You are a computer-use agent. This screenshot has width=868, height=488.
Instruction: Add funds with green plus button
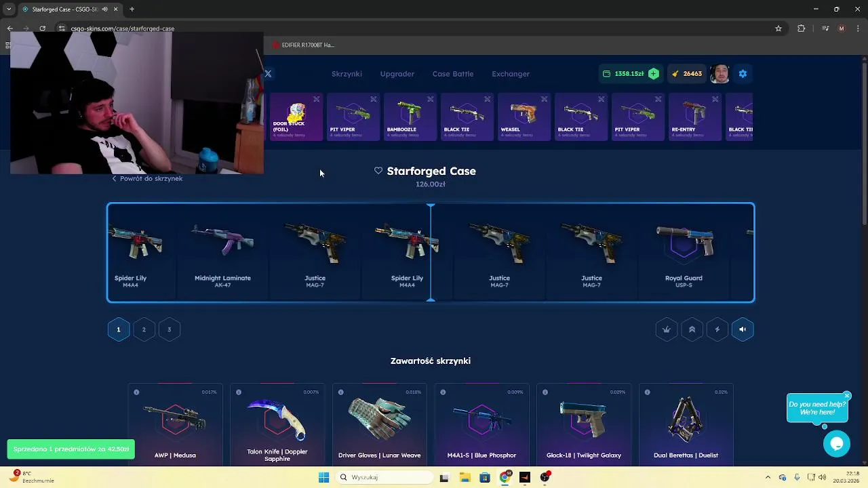pos(653,74)
